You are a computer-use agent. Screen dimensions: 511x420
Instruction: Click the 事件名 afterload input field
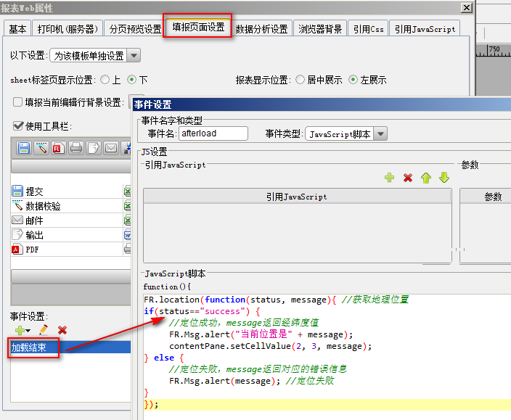coord(213,133)
